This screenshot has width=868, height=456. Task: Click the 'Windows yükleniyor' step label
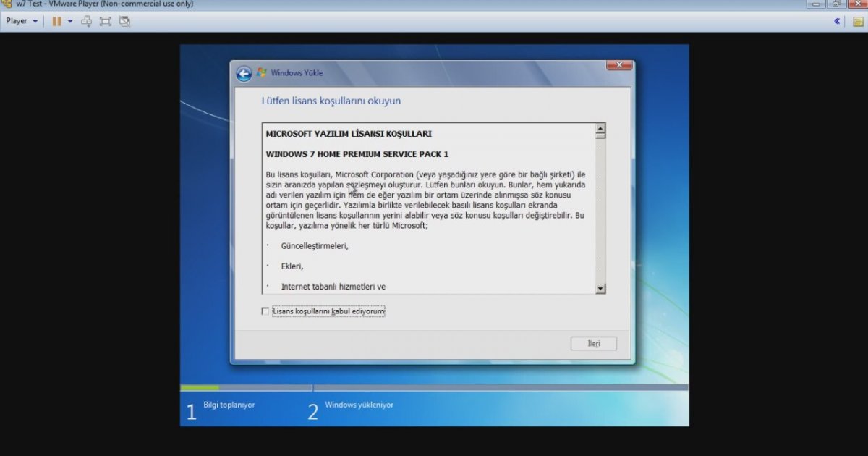359,405
